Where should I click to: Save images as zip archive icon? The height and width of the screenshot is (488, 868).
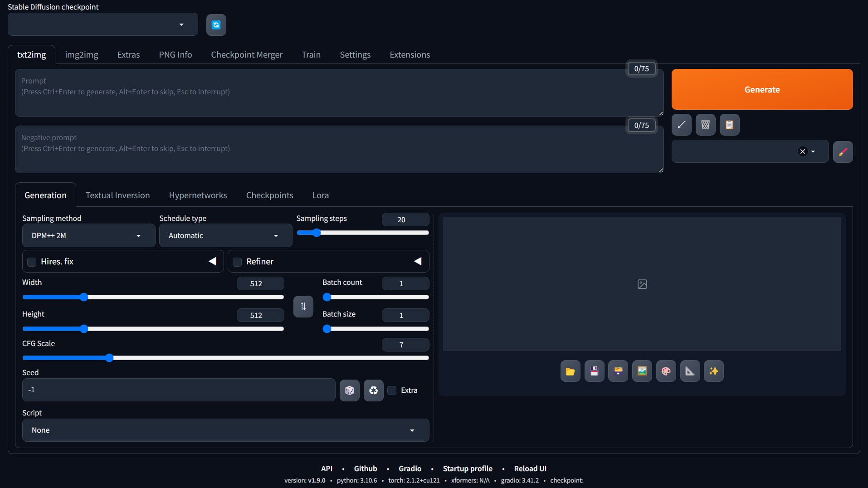tap(618, 371)
